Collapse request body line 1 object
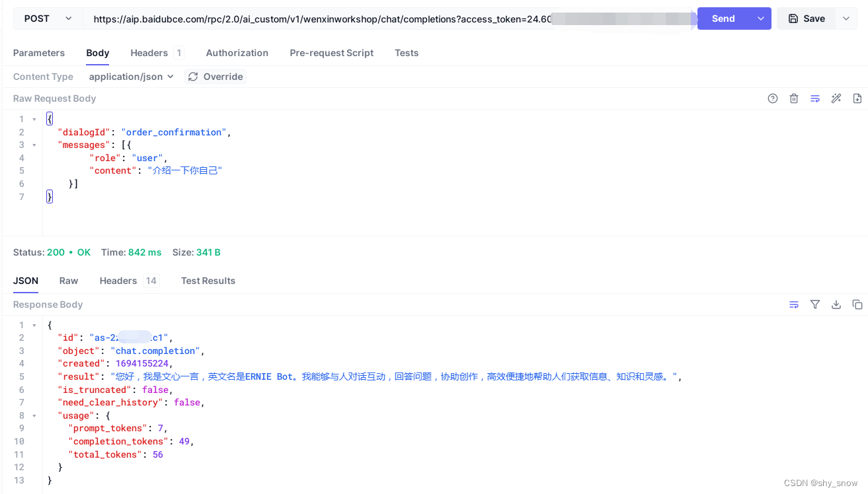 tap(34, 120)
